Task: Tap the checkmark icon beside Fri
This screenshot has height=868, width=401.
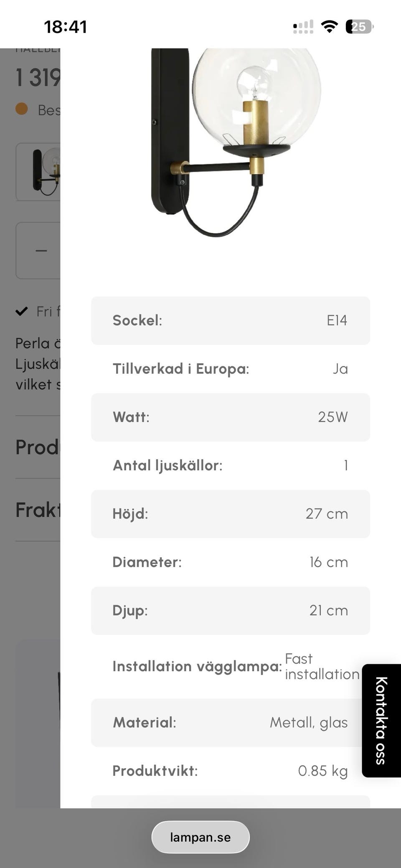Action: [22, 311]
